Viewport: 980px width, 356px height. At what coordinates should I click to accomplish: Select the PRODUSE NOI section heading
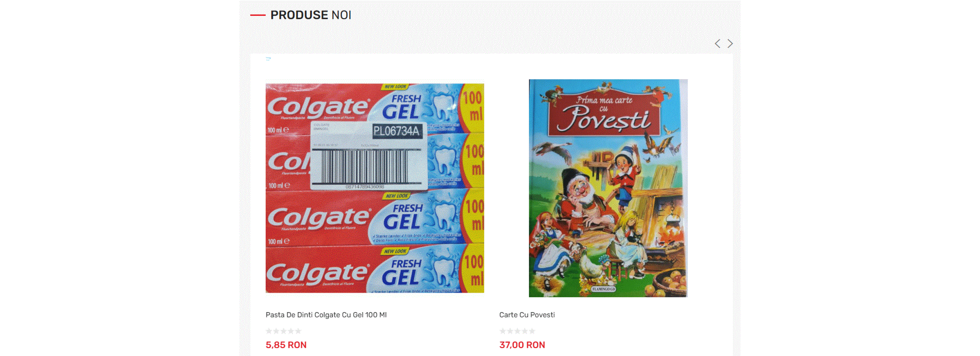pos(310,15)
